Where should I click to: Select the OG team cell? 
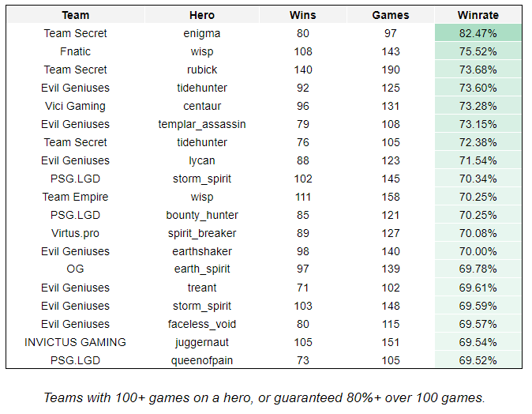75,269
